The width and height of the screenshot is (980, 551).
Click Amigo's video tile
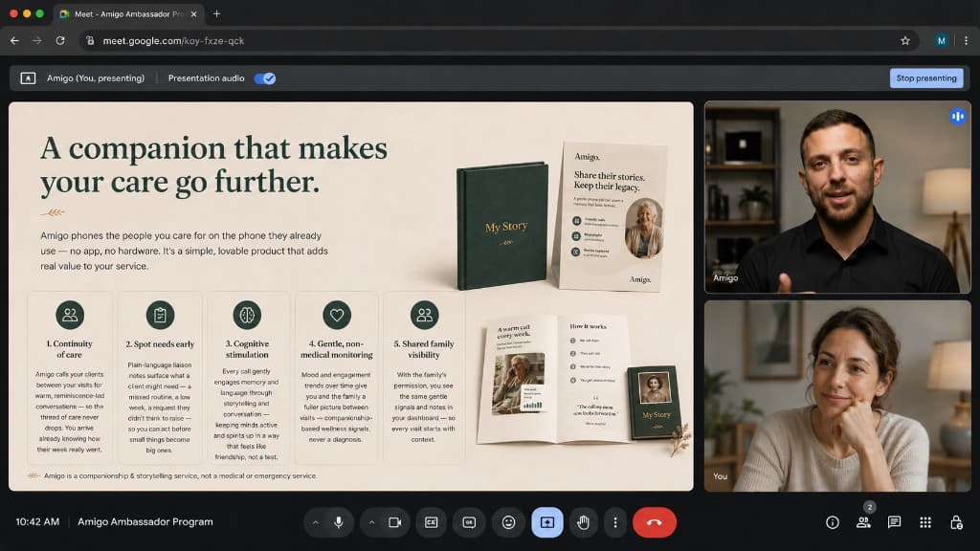837,197
